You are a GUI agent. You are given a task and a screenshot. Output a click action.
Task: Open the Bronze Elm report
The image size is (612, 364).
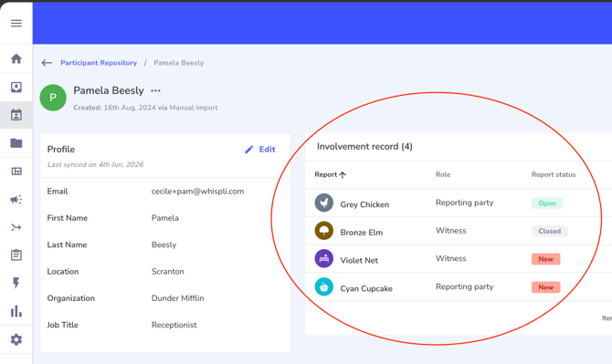tap(362, 233)
